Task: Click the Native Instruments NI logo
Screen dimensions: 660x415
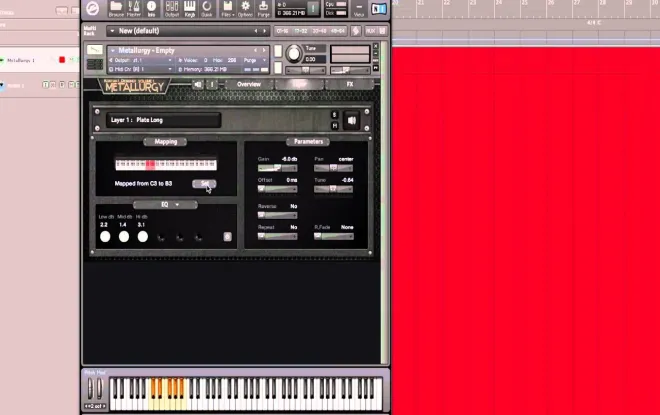Action: tap(378, 8)
